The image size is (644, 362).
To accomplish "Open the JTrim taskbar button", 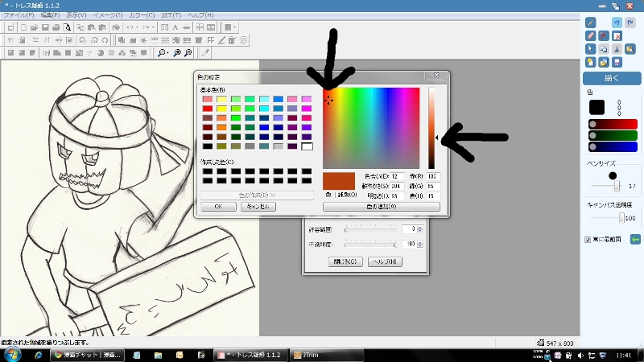I will point(327,355).
